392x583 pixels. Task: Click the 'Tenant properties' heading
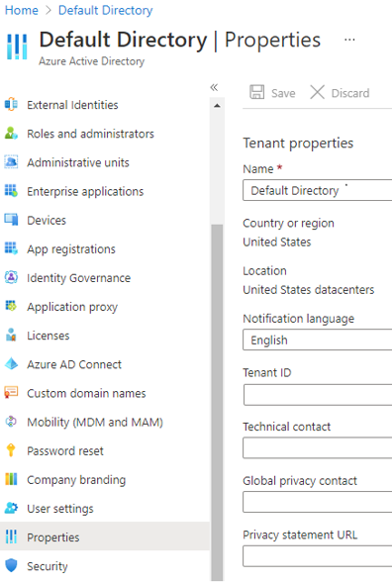click(298, 144)
